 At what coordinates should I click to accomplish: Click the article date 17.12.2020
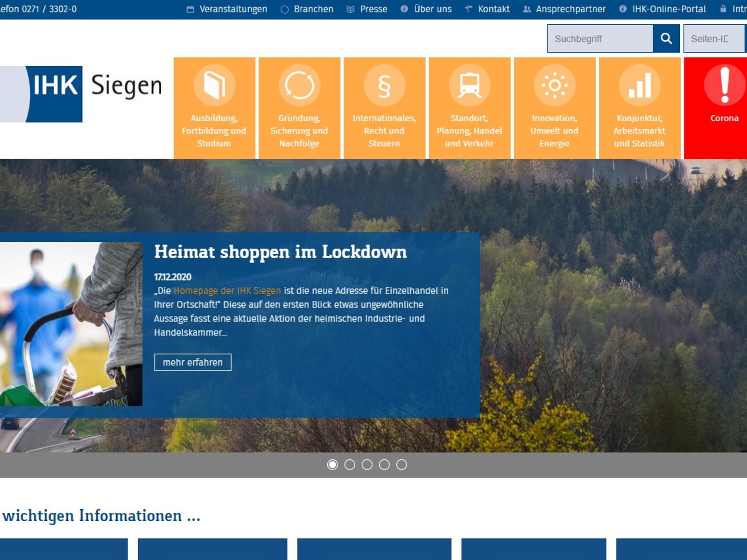coord(173,277)
